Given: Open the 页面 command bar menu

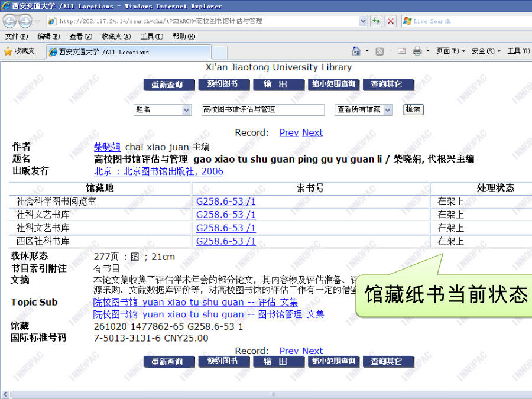Looking at the screenshot, I should 450,51.
